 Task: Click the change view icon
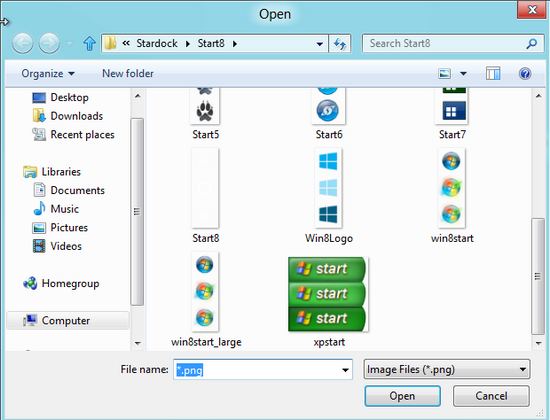pos(444,73)
